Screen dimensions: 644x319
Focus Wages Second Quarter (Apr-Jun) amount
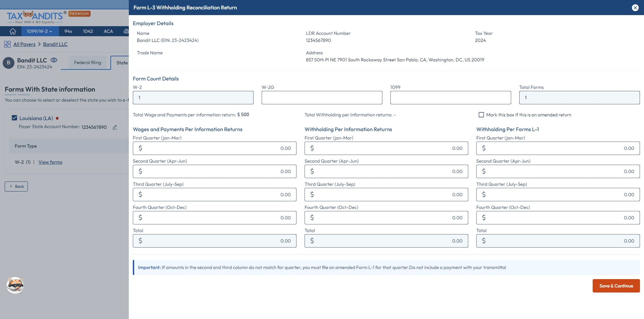coord(215,171)
